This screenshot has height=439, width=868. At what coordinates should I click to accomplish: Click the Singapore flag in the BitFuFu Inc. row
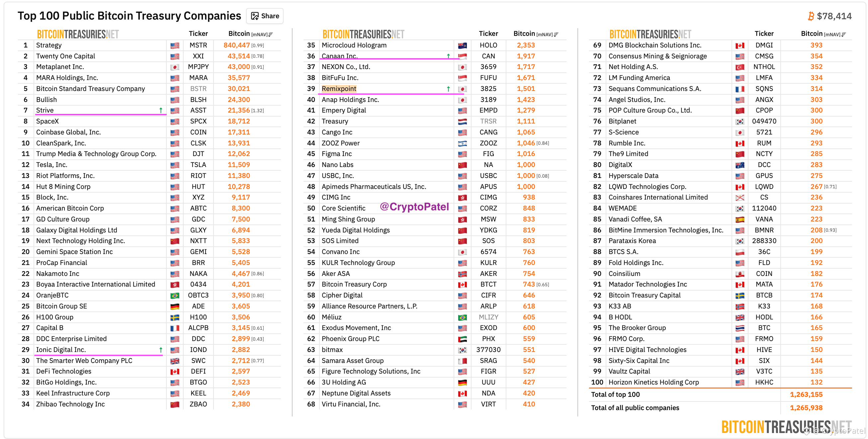[x=462, y=78]
